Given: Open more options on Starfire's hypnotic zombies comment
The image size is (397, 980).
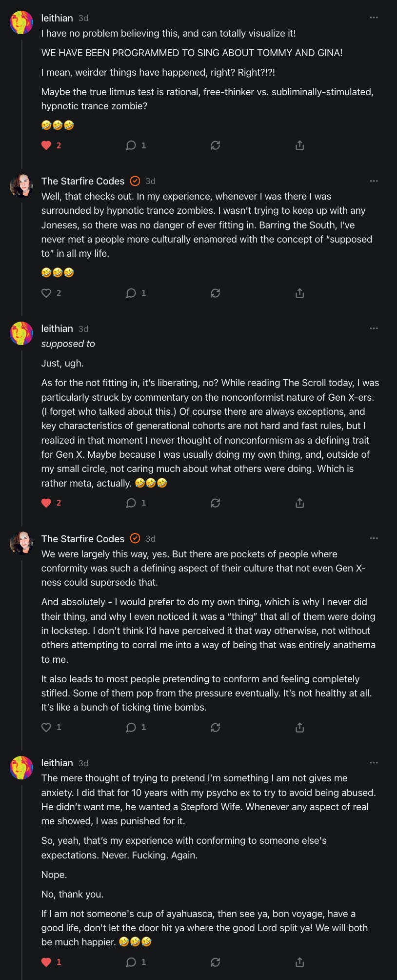Looking at the screenshot, I should [374, 181].
